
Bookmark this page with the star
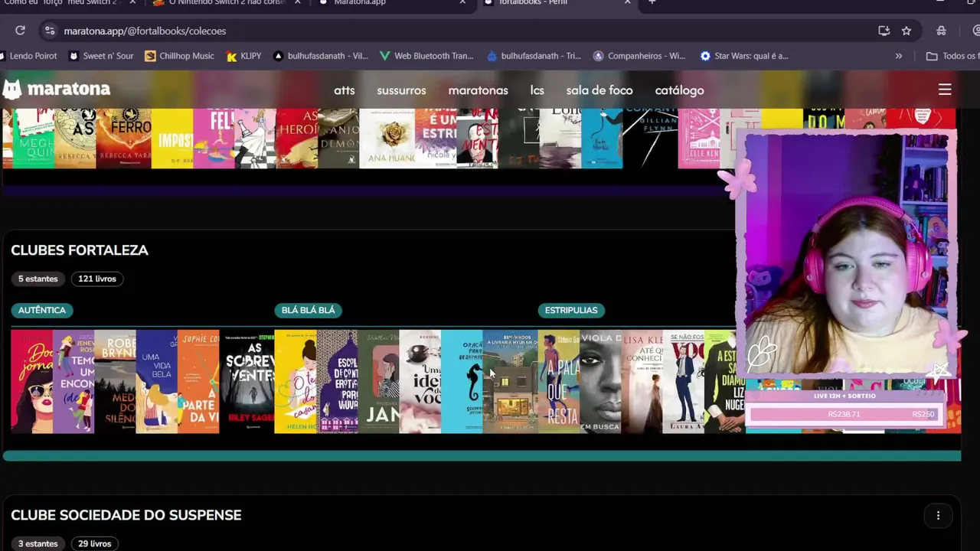tap(906, 31)
